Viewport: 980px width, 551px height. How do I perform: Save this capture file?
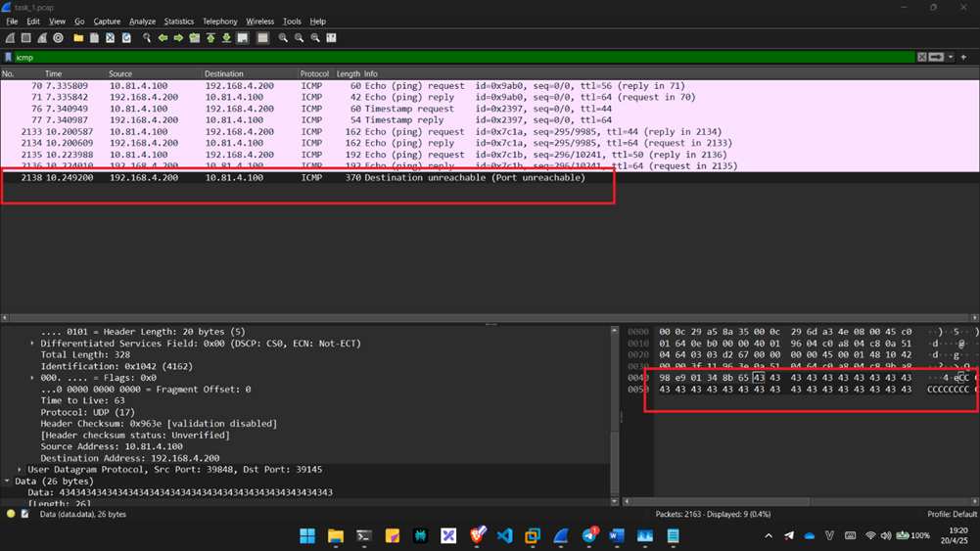coord(94,38)
